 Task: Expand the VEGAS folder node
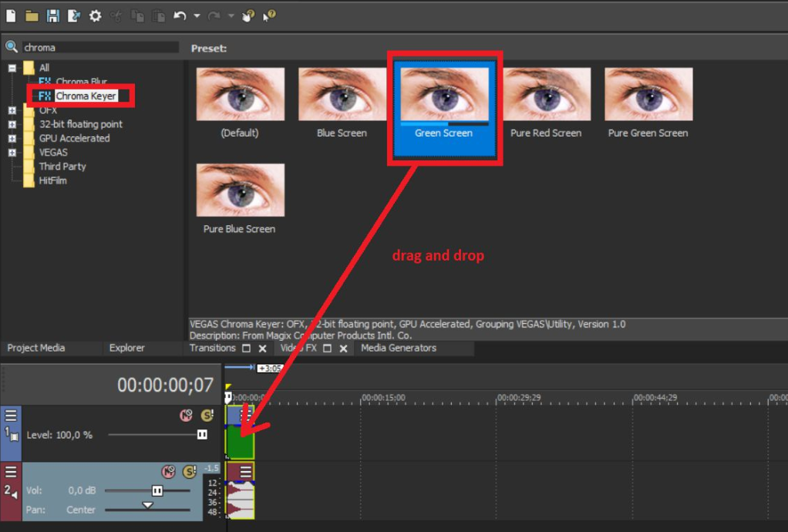[x=12, y=152]
